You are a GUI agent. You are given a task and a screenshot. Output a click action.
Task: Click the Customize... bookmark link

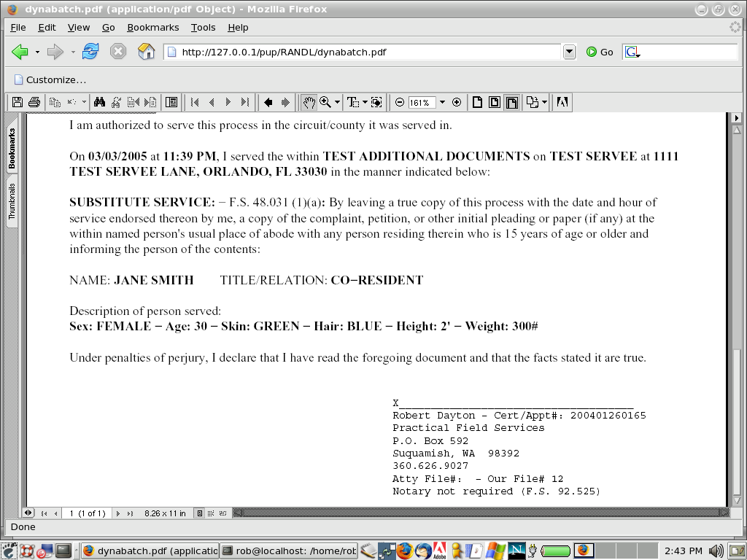coord(50,79)
